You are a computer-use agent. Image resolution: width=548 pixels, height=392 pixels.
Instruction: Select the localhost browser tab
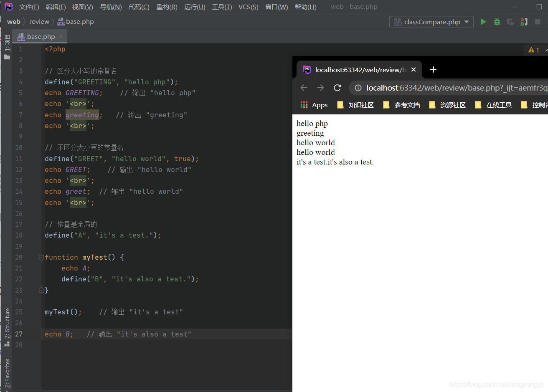coord(359,70)
